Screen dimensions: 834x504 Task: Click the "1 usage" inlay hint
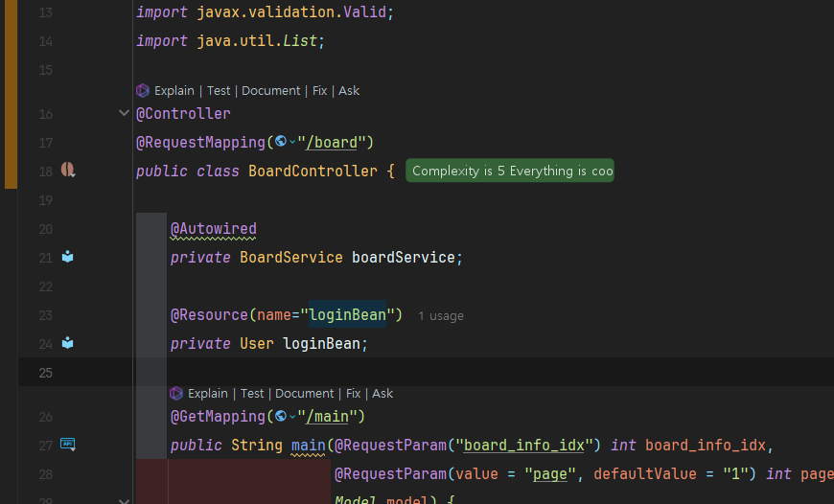point(441,316)
